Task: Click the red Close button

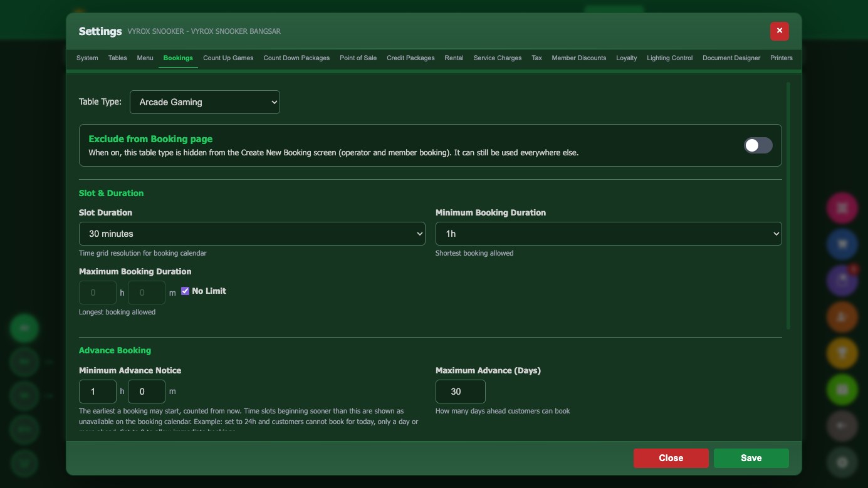Action: pyautogui.click(x=671, y=458)
